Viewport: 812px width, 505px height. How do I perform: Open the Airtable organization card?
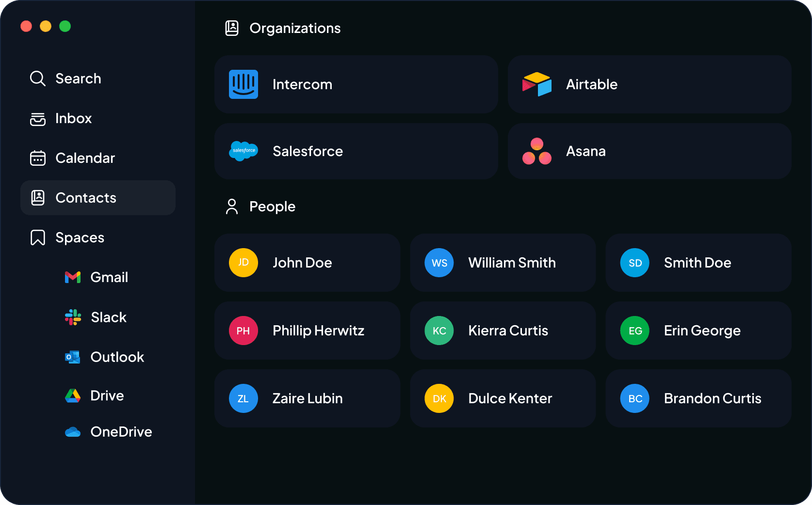pyautogui.click(x=650, y=84)
